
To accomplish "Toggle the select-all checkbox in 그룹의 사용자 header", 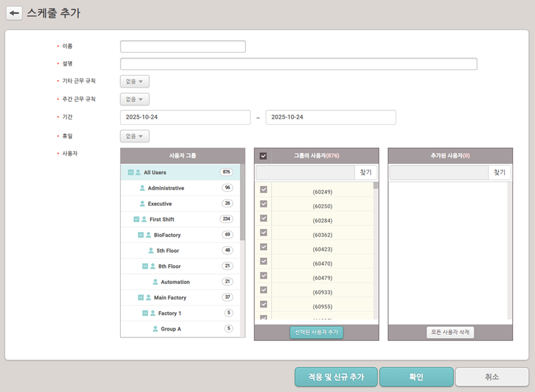I will tap(263, 156).
